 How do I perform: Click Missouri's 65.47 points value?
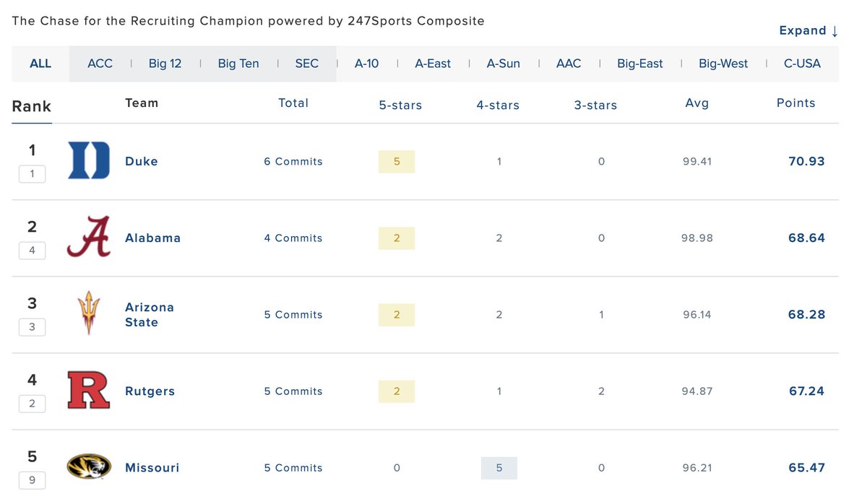[806, 467]
